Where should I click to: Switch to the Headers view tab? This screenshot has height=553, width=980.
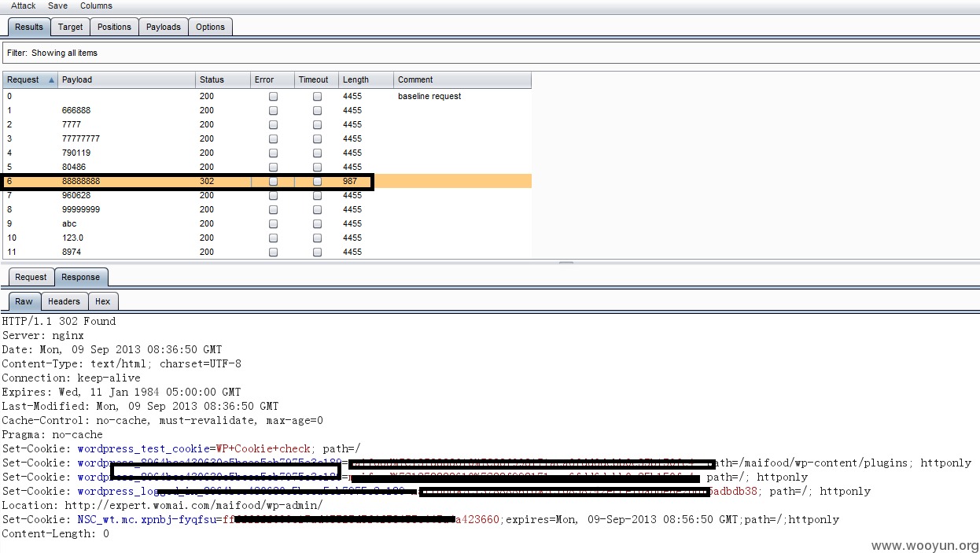(64, 301)
